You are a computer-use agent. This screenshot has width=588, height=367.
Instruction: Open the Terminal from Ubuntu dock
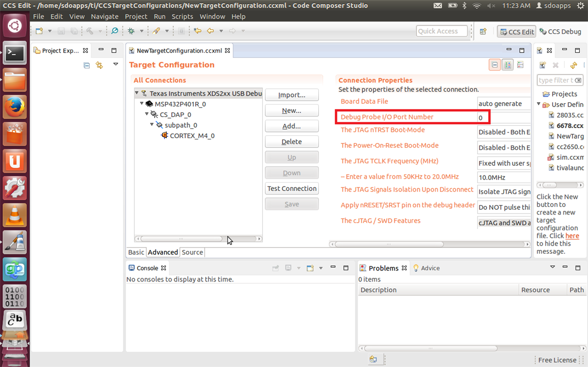[15, 53]
